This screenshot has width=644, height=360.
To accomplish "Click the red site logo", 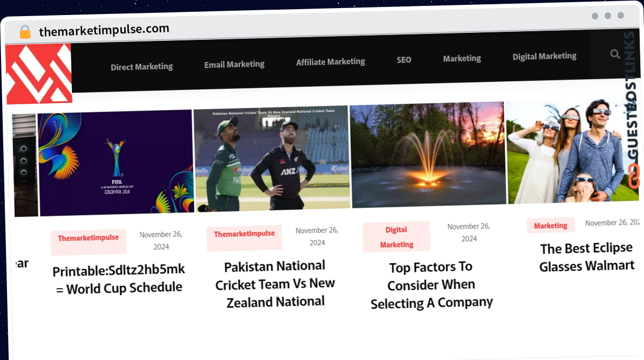I will tap(39, 74).
